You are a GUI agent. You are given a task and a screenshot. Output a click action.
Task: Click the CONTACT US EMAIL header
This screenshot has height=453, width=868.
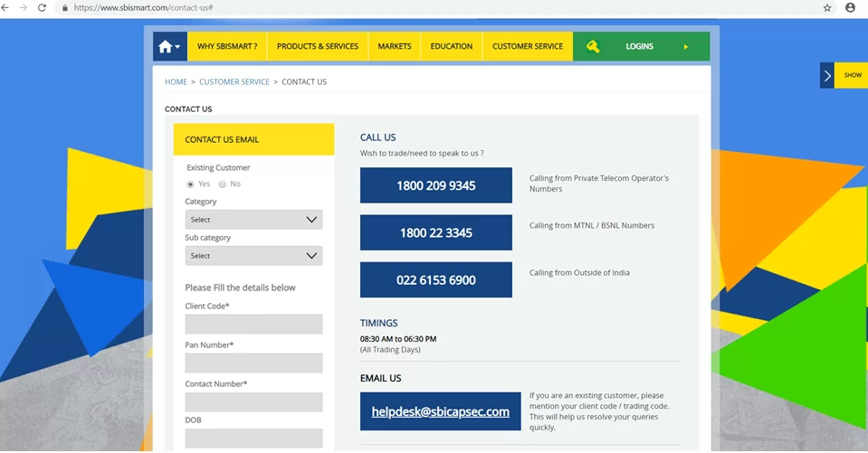click(253, 139)
